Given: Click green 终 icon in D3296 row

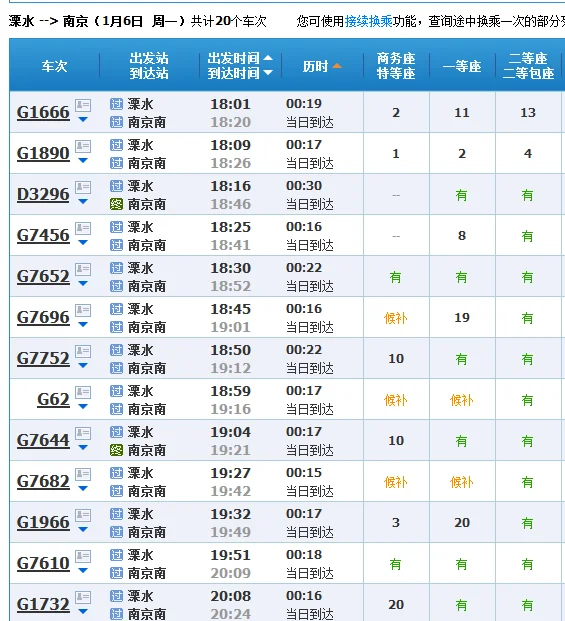Looking at the screenshot, I should coord(116,204).
